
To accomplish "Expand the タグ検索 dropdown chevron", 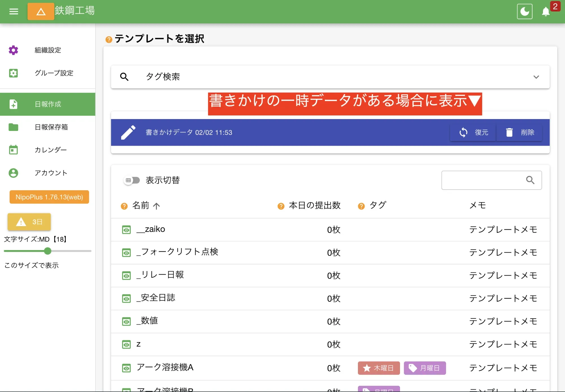I will [x=536, y=77].
